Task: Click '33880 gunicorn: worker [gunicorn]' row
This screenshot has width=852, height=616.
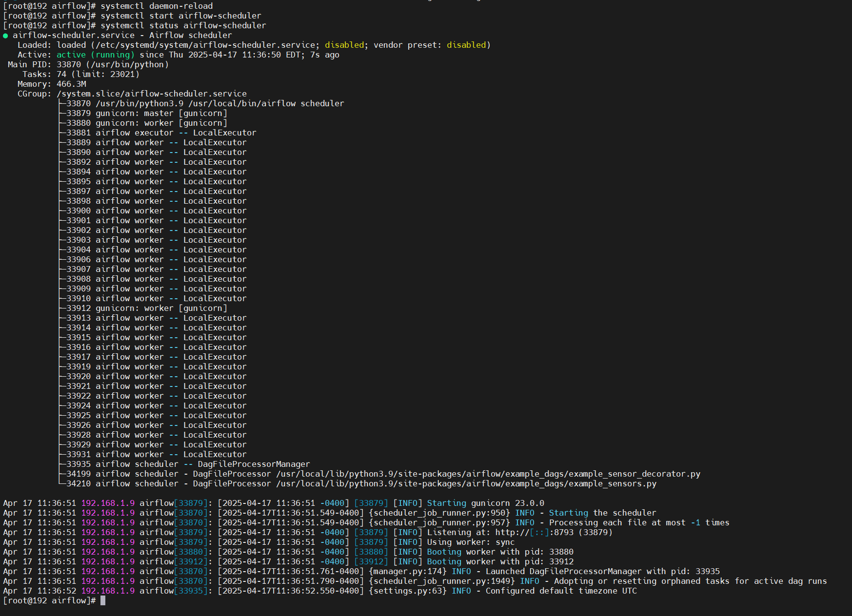Action: pos(147,123)
